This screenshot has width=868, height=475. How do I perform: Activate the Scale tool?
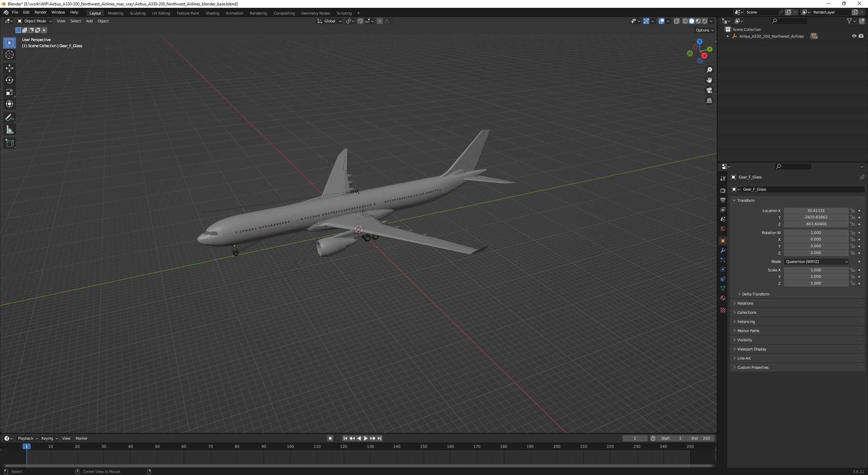9,92
